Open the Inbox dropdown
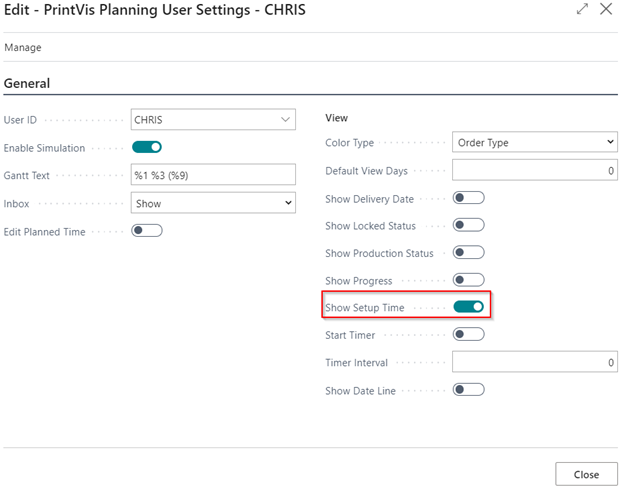 (213, 203)
